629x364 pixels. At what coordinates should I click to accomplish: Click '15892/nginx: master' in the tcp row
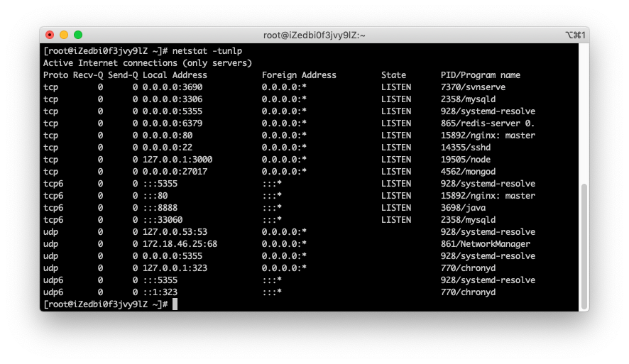tap(488, 135)
